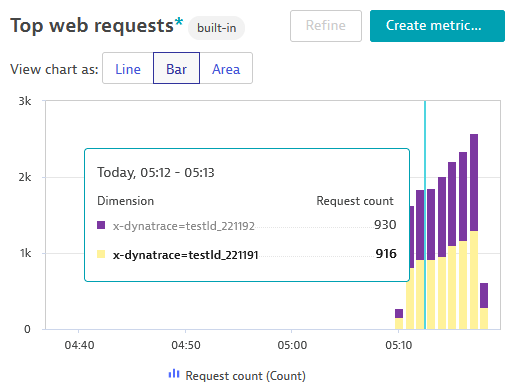Click the 05:10 x-axis label
The height and width of the screenshot is (391, 520).
coord(399,345)
